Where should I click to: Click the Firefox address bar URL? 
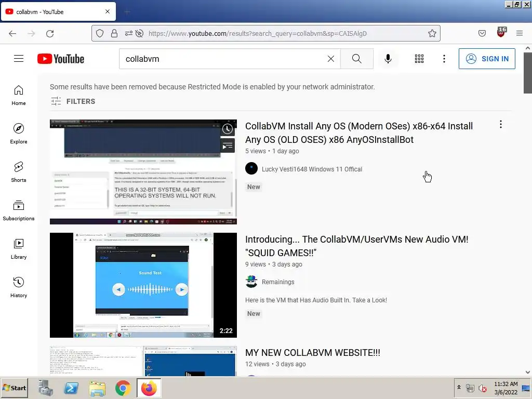pos(258,33)
